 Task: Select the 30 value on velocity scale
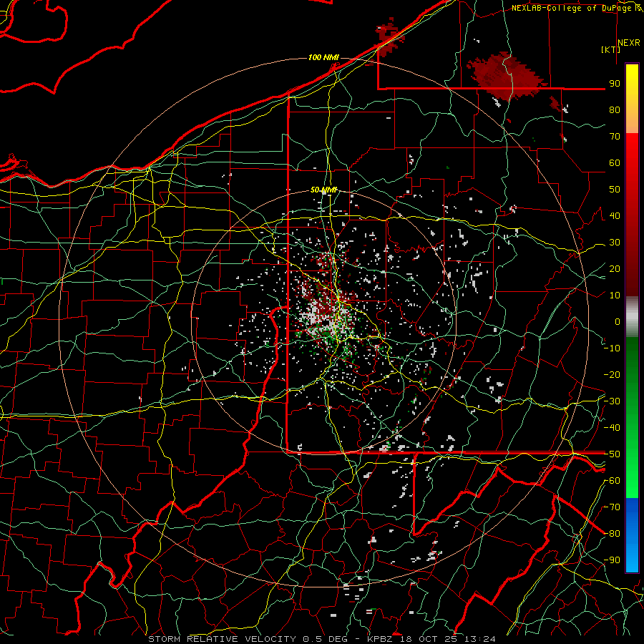[615, 243]
